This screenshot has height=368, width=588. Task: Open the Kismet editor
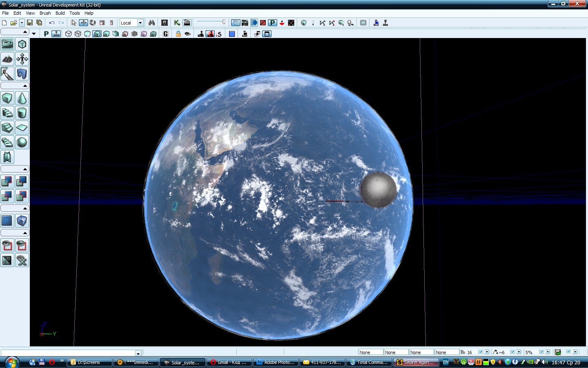[x=177, y=23]
